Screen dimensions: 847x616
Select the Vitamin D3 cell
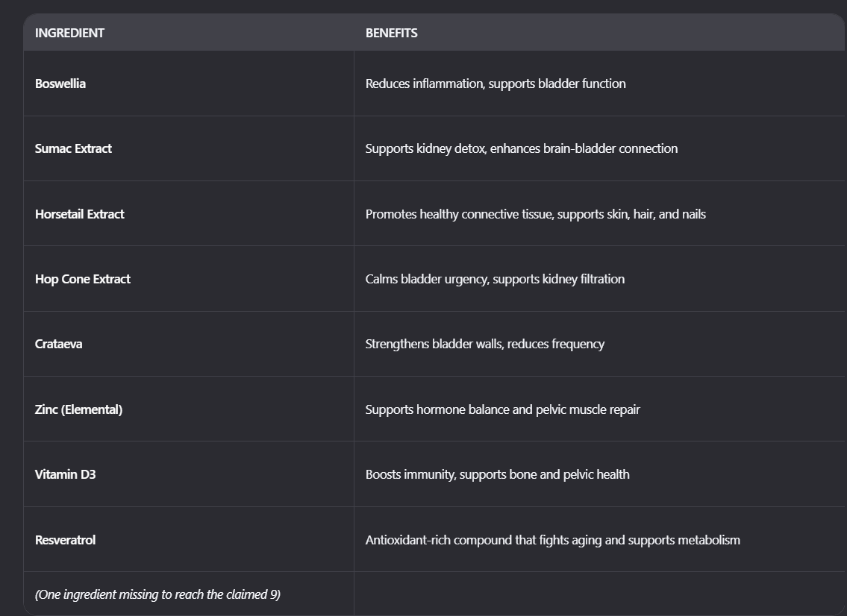(x=65, y=474)
